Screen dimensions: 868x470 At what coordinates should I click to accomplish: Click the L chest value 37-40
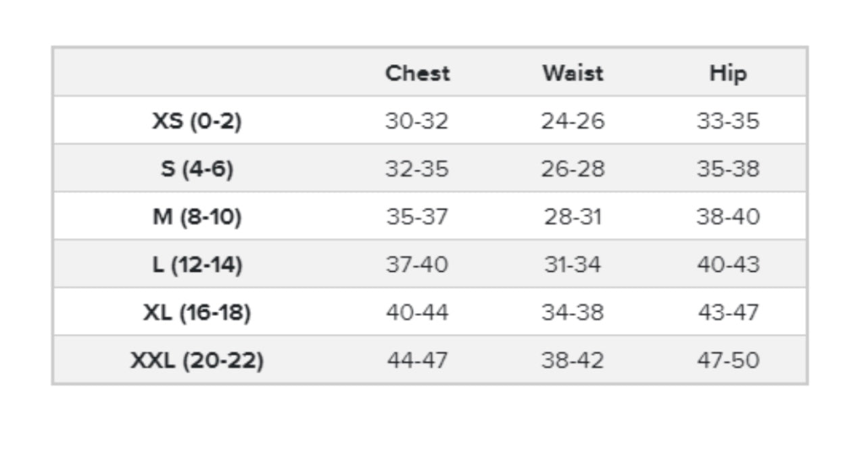tap(417, 264)
